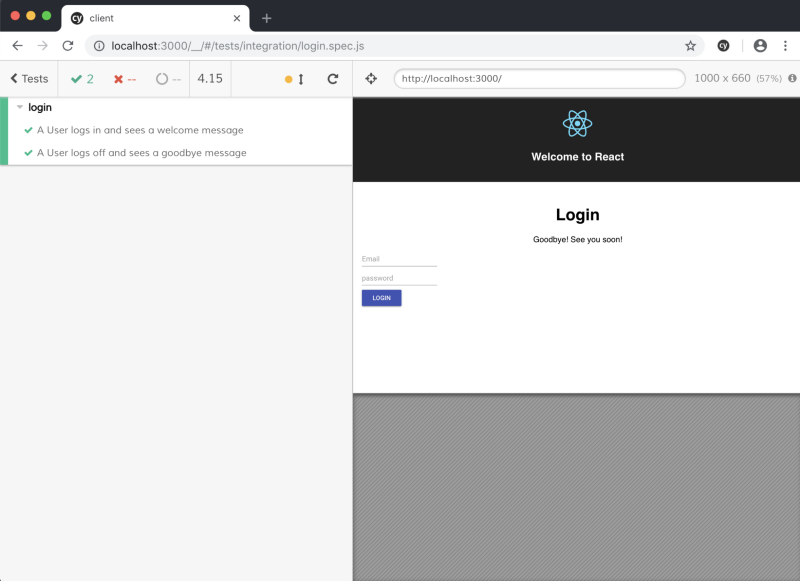Screen dimensions: 800x581
Task: Reload the page in browser toolbar
Action: click(x=68, y=46)
